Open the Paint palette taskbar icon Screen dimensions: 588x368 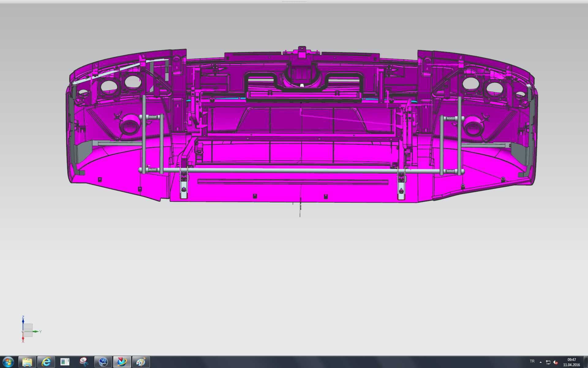click(141, 362)
